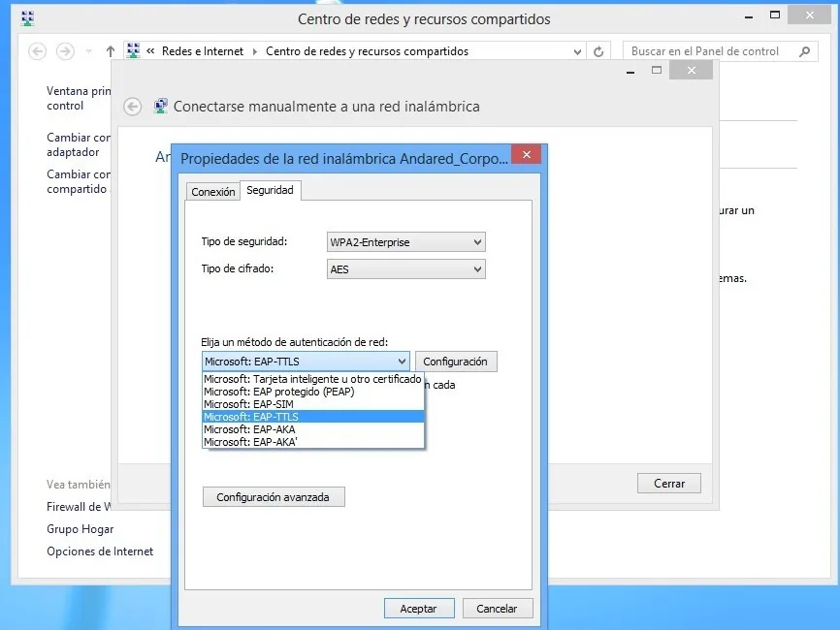Click the network icon in the address bar
This screenshot has height=630, width=840.
133,50
